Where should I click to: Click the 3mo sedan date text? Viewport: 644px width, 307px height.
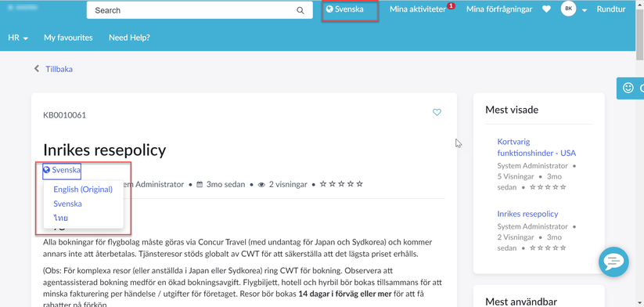coord(226,185)
